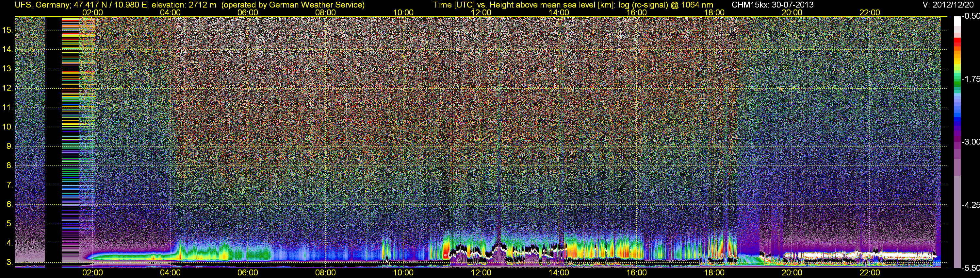Click the 'log (rc-signal) @ 1064 nm' label
The height and width of the screenshot is (278, 980).
coord(666,5)
